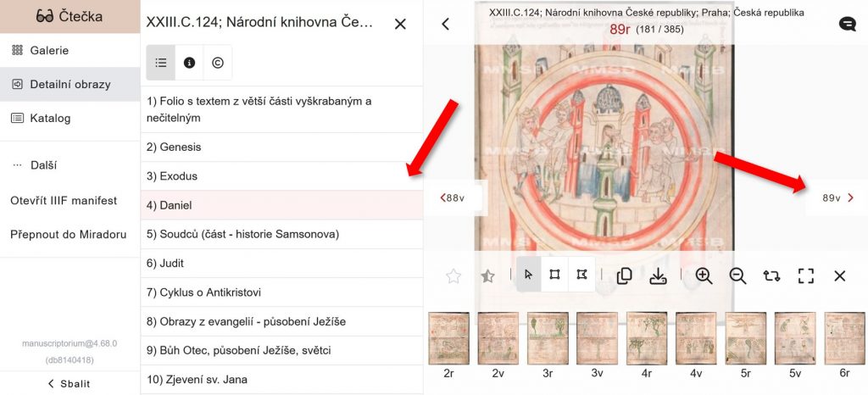Zoom out with the magnifier minus icon
Viewport: 868px width, 395px height.
tap(737, 275)
